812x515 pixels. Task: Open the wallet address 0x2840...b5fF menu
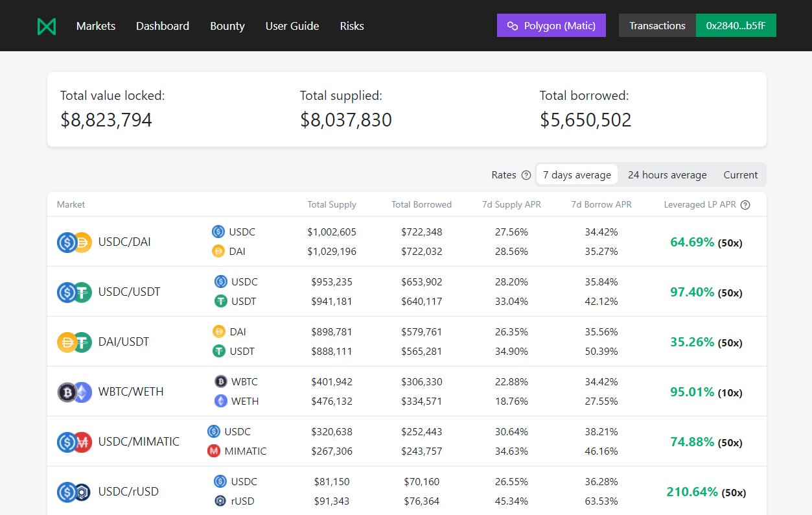[736, 26]
